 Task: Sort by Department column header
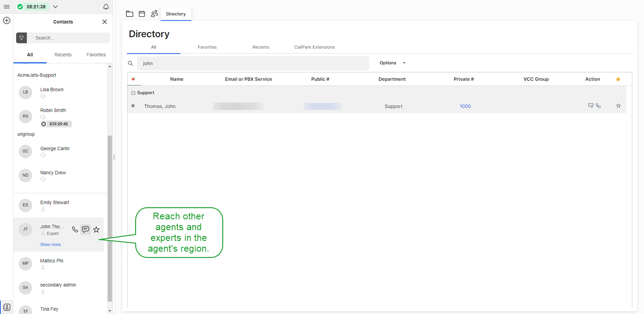392,79
